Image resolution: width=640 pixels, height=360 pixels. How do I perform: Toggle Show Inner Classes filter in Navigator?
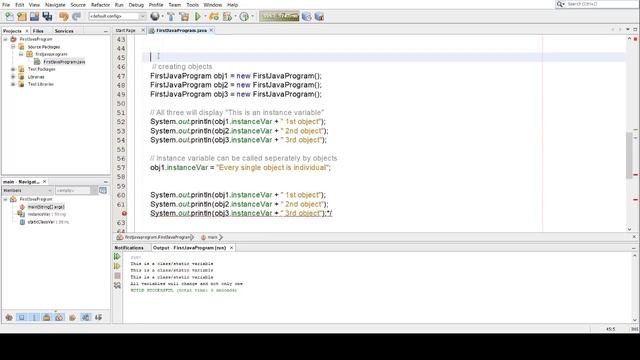click(59, 317)
